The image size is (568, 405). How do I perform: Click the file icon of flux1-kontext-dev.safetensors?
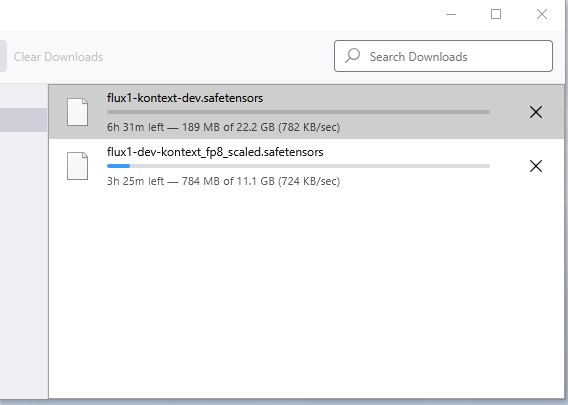pyautogui.click(x=78, y=112)
